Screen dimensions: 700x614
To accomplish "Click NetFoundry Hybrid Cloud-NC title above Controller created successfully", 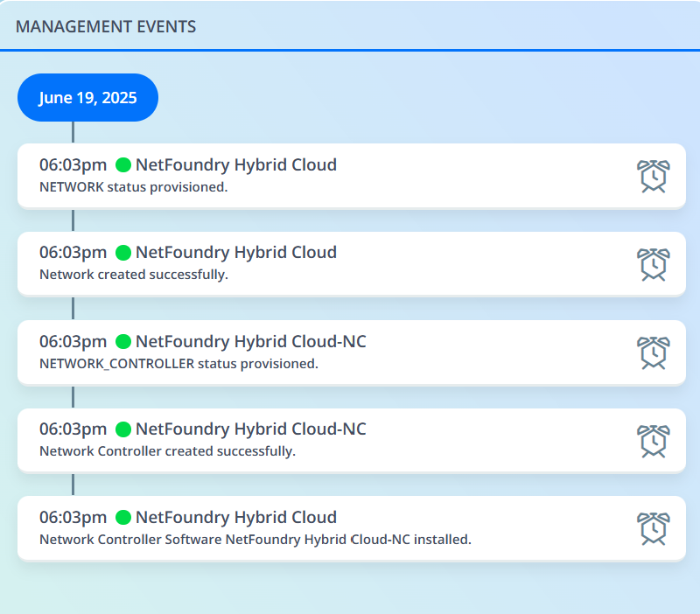I will 251,429.
